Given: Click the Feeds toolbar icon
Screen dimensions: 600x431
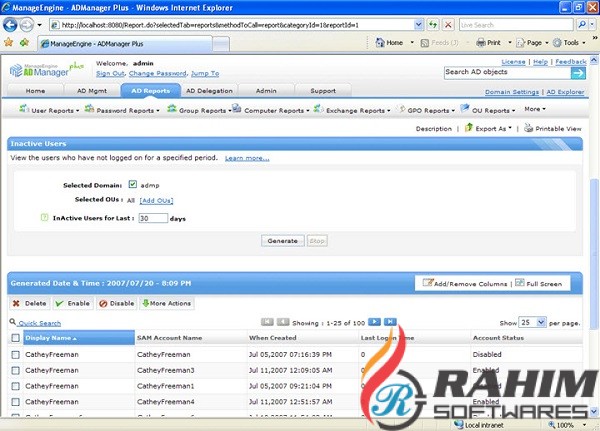Looking at the screenshot, I should [424, 43].
